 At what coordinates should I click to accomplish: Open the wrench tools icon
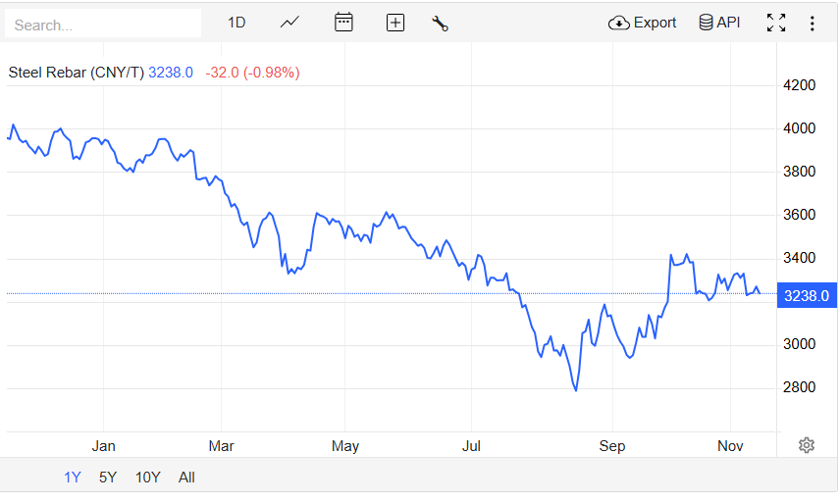point(440,23)
